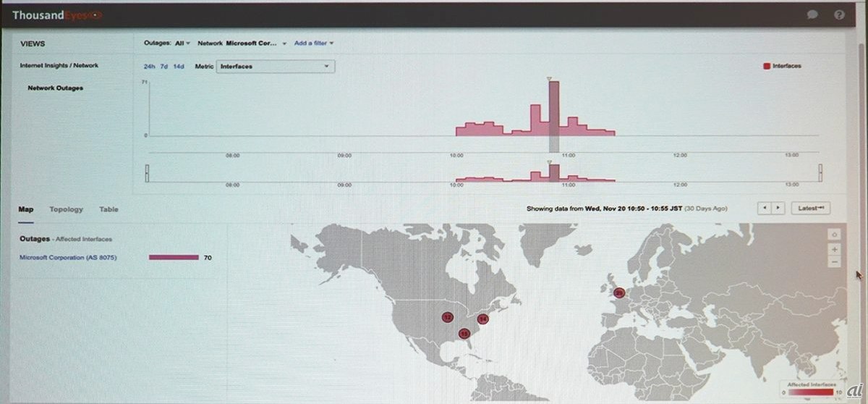This screenshot has width=868, height=404.
Task: Select the outage marker over United Kingdom
Action: pos(618,293)
